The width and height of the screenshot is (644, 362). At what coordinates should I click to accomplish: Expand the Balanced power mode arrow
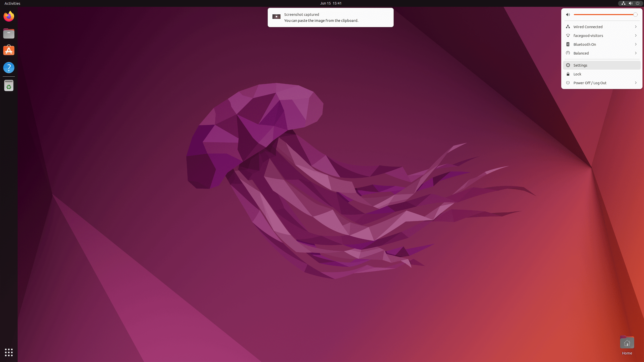click(636, 53)
